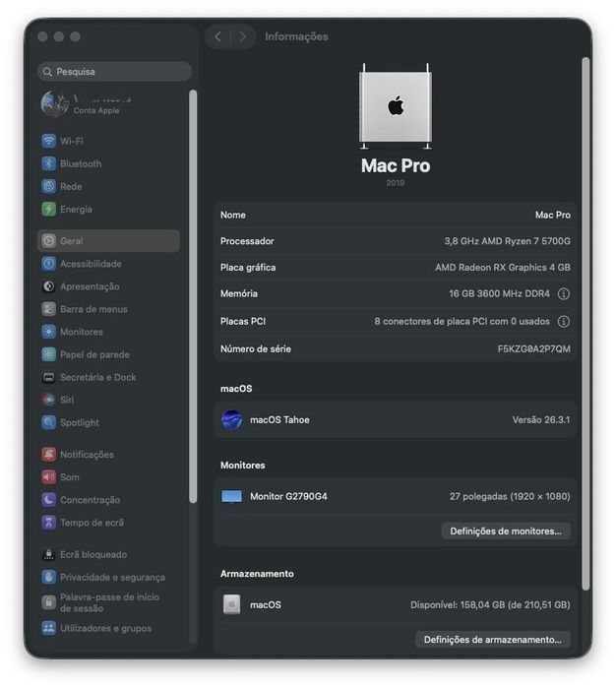Viewport: 616px width, 688px height.
Task: Click the macOS storage disk icon
Action: click(x=231, y=604)
